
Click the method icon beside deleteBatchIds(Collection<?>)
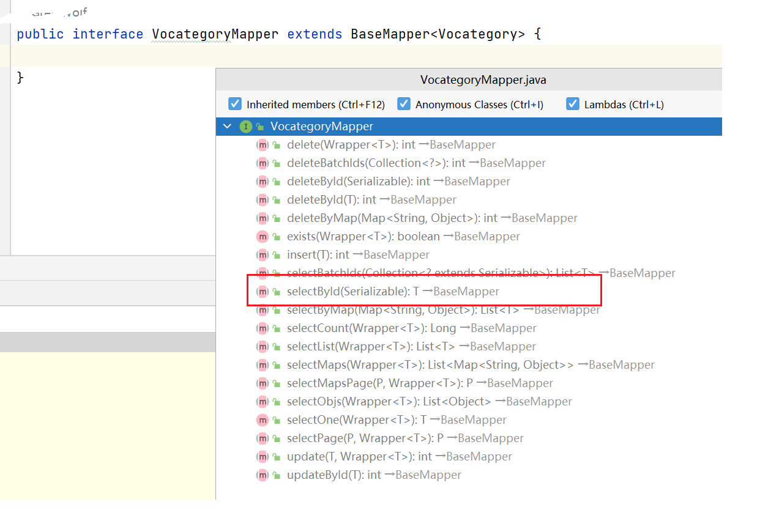[x=263, y=163]
